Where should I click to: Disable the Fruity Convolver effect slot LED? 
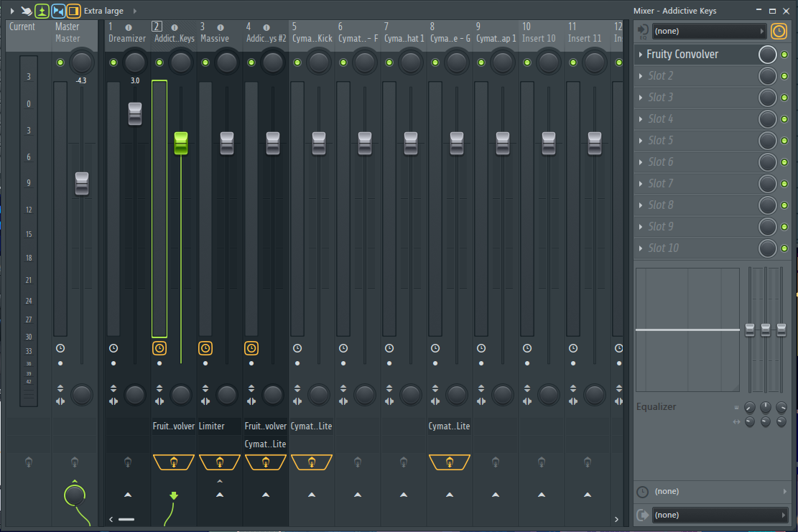point(784,55)
